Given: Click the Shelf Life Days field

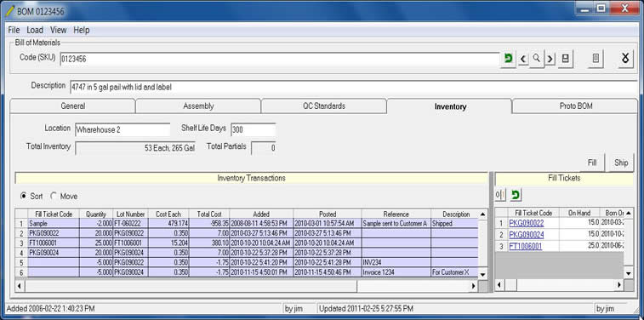Looking at the screenshot, I should (253, 130).
